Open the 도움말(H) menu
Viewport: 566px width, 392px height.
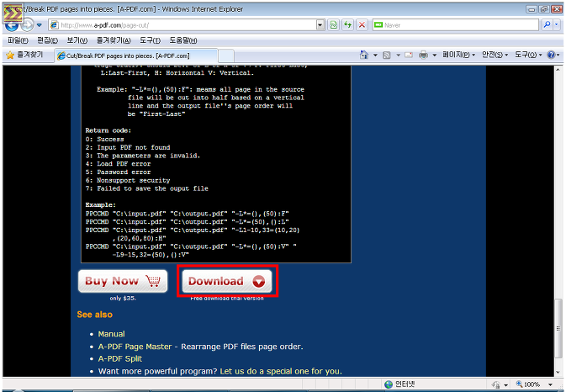coord(183,40)
